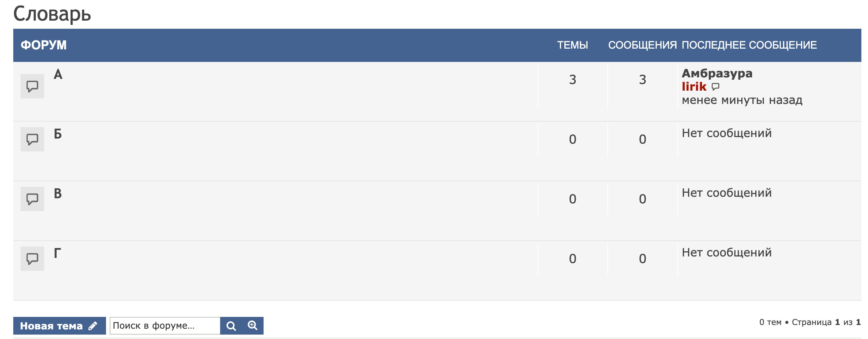Click the speech bubble icon for forum Б

32,139
